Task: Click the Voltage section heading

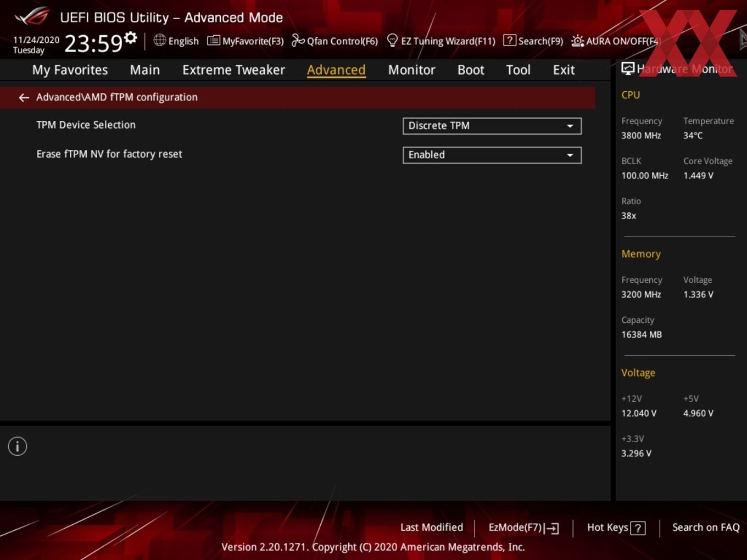Action: [638, 373]
